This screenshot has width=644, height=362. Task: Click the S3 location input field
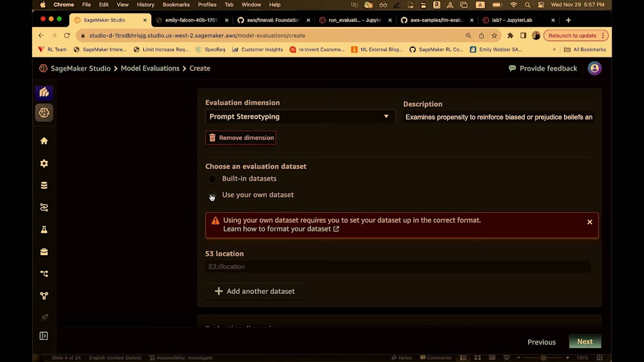pos(398,267)
